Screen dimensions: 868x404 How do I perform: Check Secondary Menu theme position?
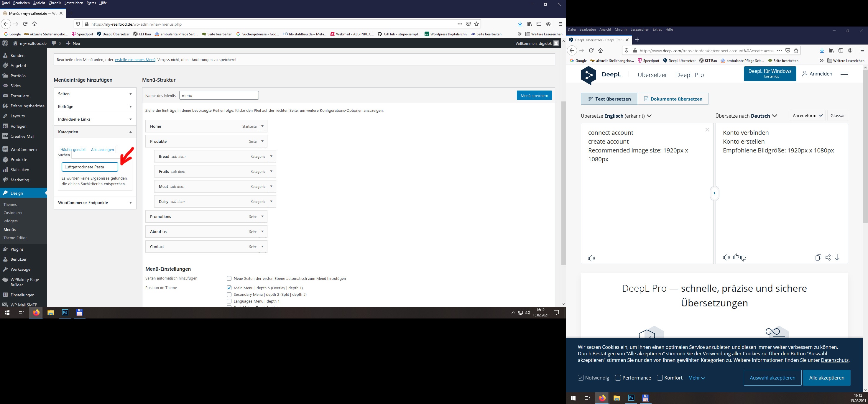click(229, 295)
